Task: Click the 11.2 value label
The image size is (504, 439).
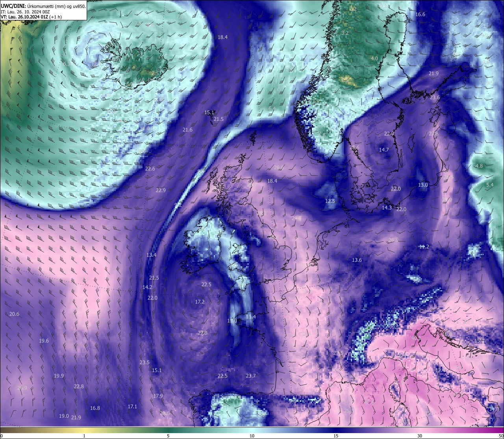Action: [x=424, y=247]
